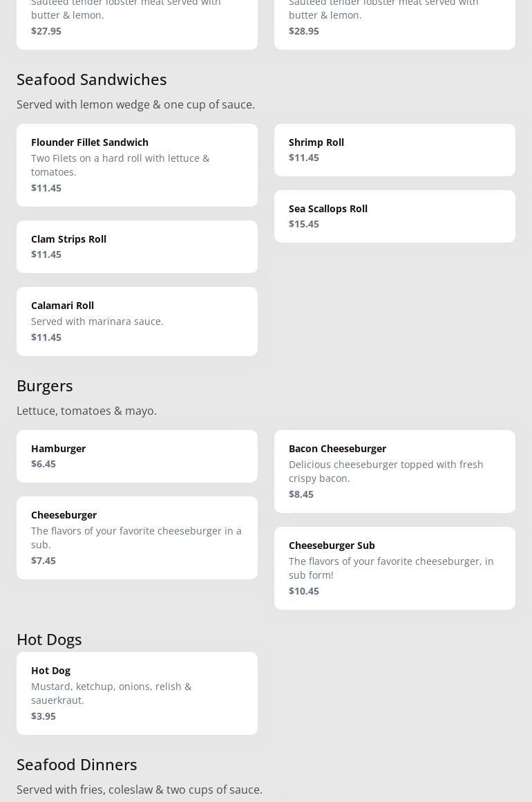532x802 pixels.
Task: Open the Shrimp Roll menu item
Action: click(395, 149)
